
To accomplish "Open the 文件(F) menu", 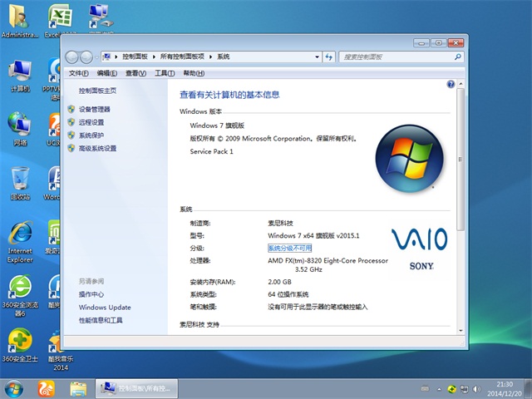I will pos(78,73).
